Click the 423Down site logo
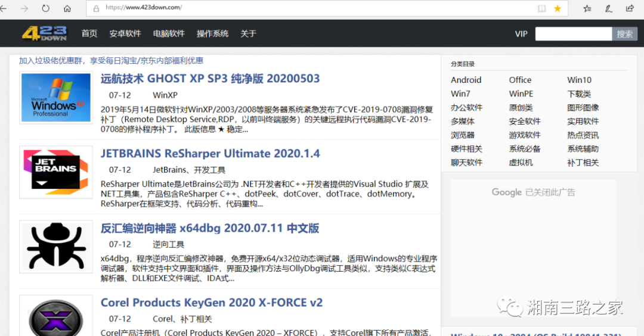The image size is (644, 336). pyautogui.click(x=44, y=33)
